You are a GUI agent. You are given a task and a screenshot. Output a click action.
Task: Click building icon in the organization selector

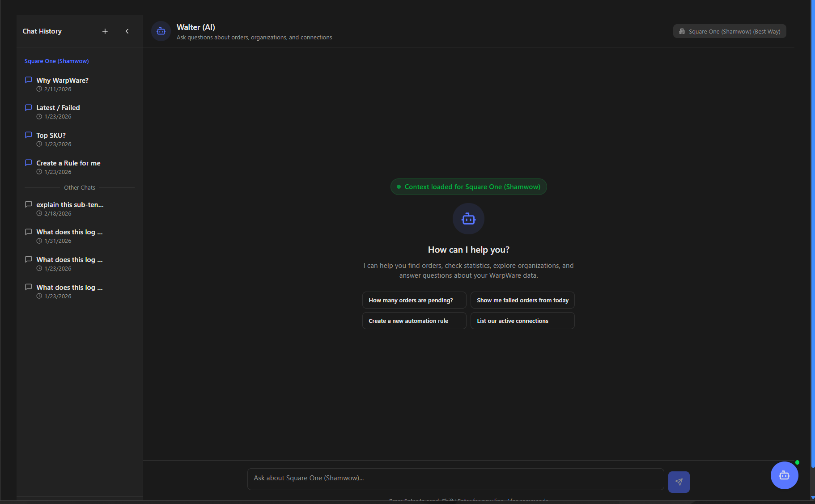pos(682,31)
